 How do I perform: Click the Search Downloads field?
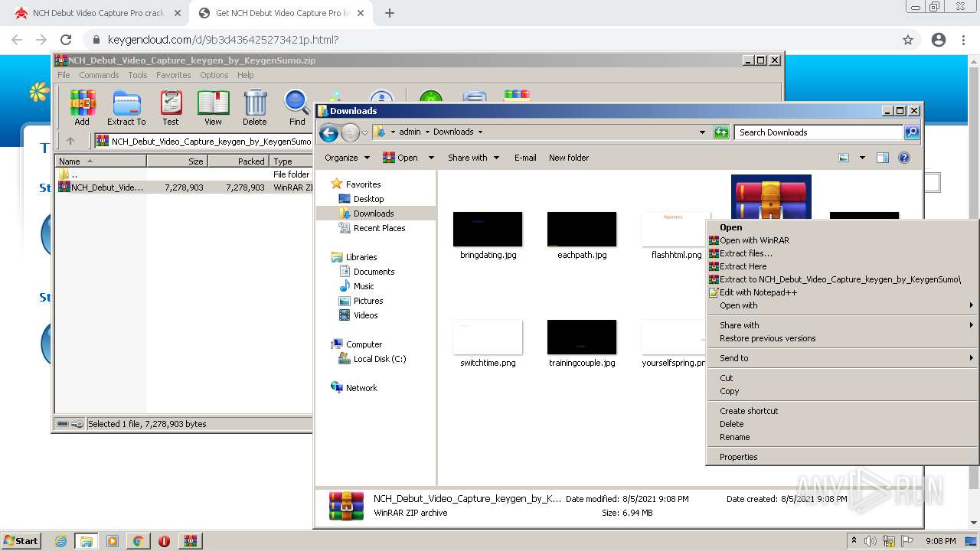coord(818,132)
